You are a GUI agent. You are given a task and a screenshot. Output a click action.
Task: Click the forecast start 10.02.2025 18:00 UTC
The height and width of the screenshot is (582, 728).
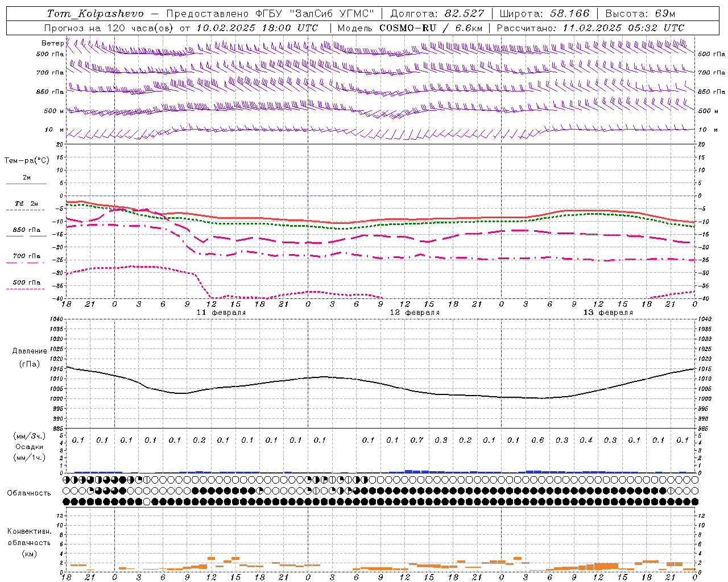(x=257, y=28)
